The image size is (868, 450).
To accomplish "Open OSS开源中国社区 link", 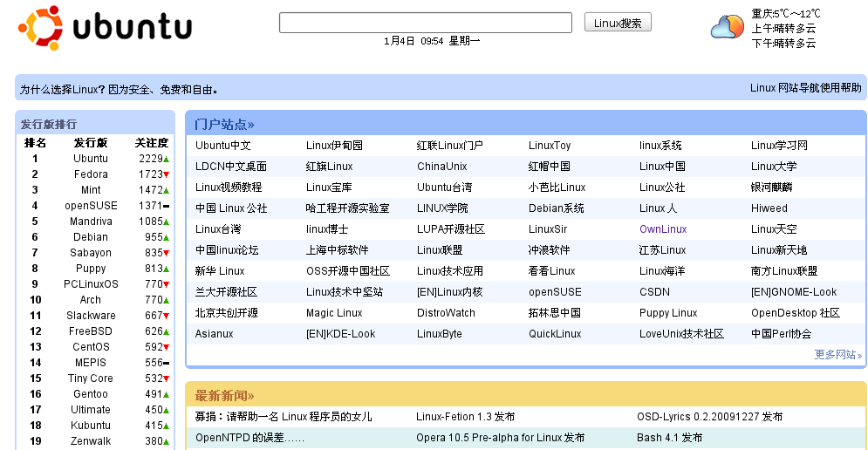I will pos(348,271).
